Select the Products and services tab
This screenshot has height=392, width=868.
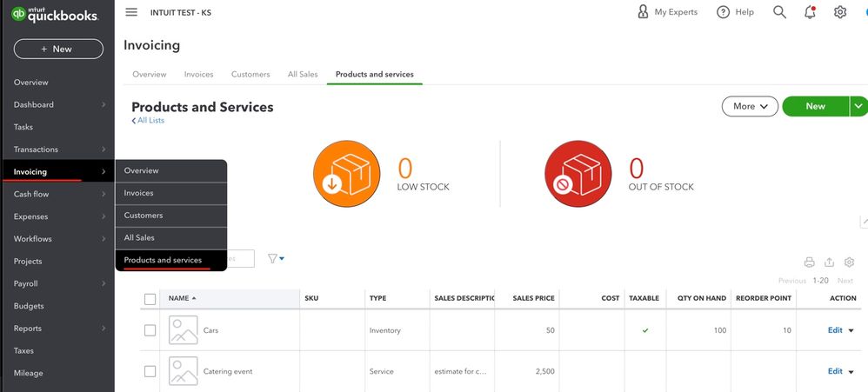[x=375, y=74]
